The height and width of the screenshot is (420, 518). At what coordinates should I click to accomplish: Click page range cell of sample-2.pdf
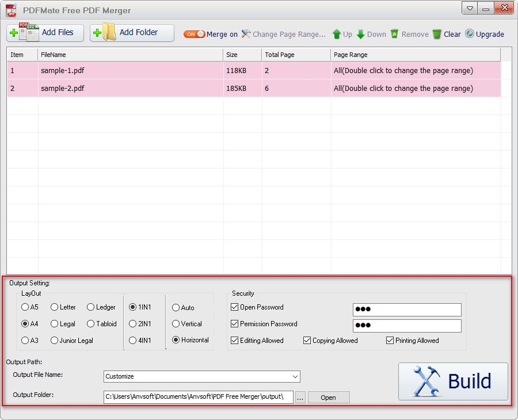click(x=416, y=88)
